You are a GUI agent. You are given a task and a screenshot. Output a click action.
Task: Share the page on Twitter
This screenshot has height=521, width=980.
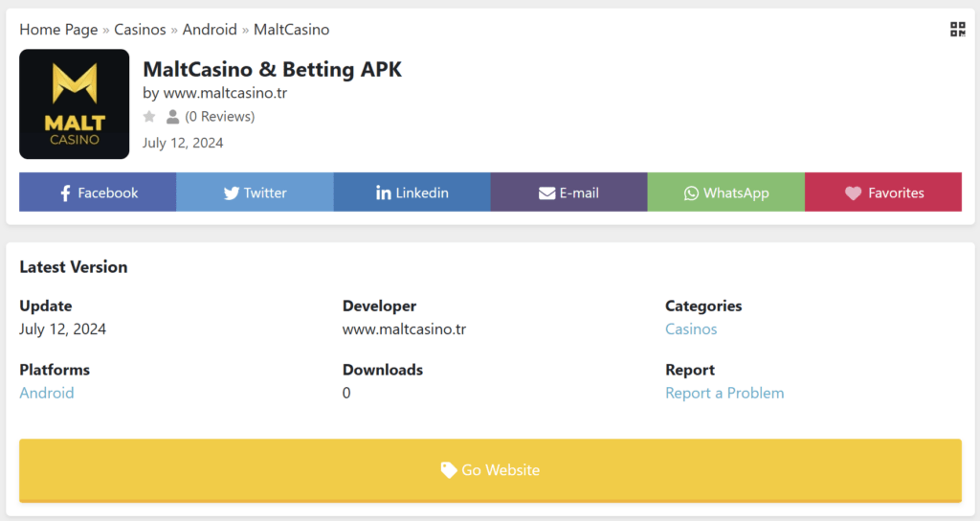[x=255, y=193]
